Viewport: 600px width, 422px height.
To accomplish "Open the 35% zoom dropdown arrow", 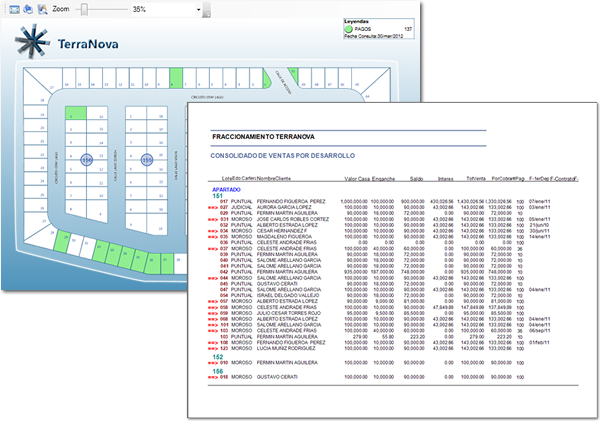I will pos(198,10).
